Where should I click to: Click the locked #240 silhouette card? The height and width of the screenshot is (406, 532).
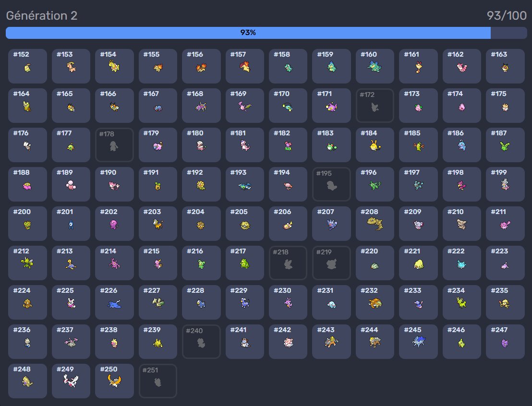point(201,342)
